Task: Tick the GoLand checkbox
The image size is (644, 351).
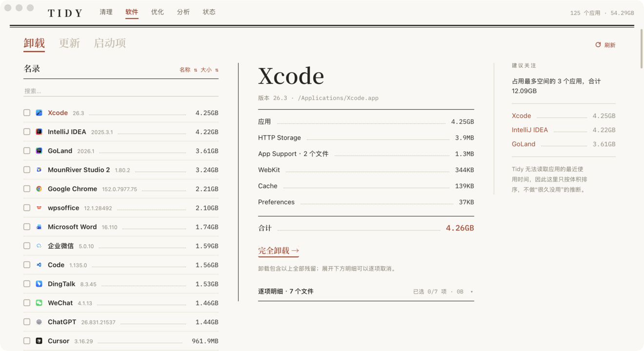Action: [27, 151]
